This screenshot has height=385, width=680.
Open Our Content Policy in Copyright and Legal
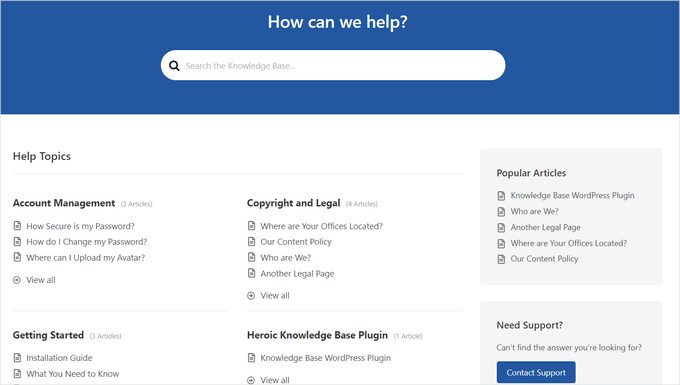[x=296, y=241]
